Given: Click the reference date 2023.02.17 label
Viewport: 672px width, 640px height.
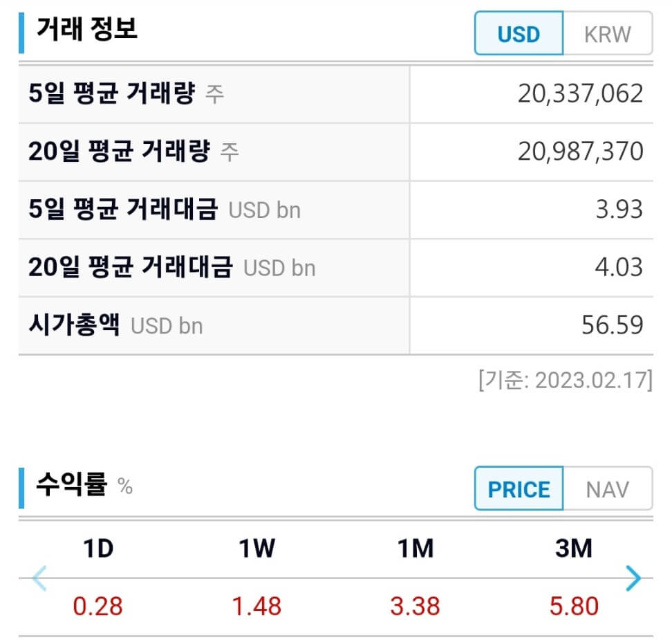Looking at the screenshot, I should click(563, 380).
